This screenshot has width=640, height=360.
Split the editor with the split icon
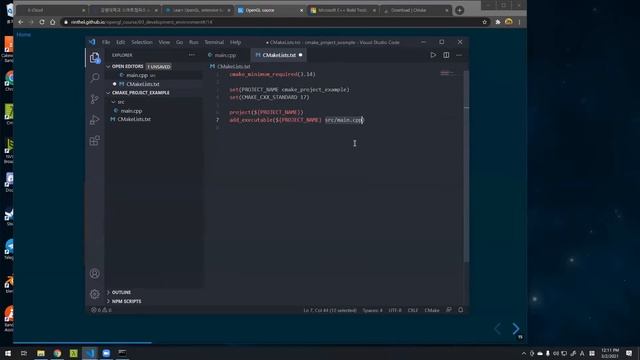tap(446, 55)
